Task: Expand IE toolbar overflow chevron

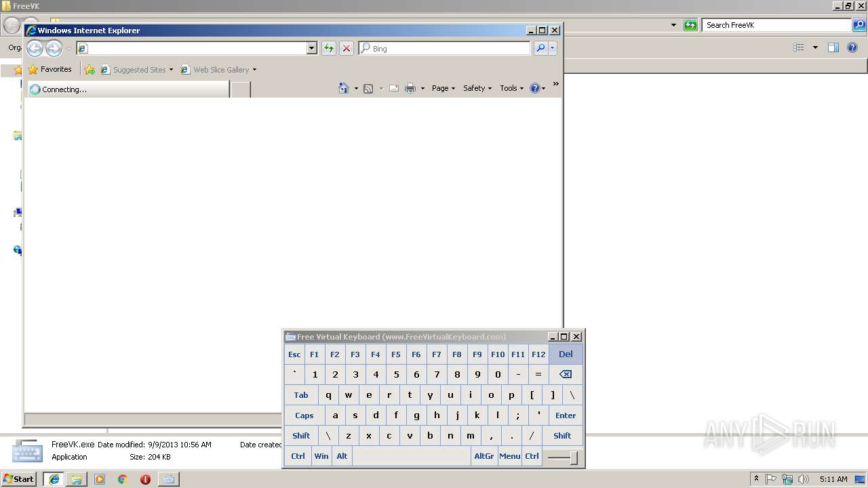Action: 555,84
